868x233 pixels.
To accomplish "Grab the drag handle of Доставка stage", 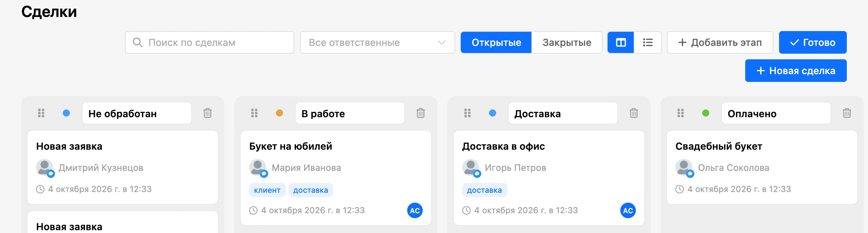I will click(468, 113).
